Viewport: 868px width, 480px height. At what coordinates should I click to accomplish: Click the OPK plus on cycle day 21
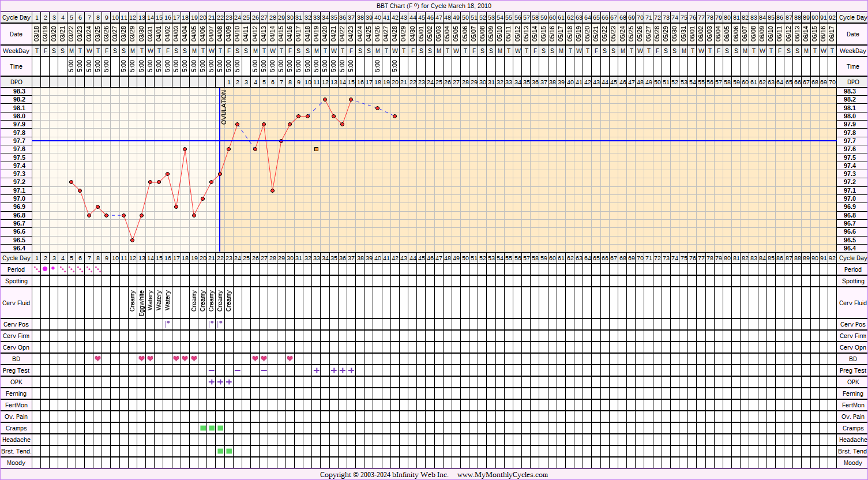coord(211,382)
